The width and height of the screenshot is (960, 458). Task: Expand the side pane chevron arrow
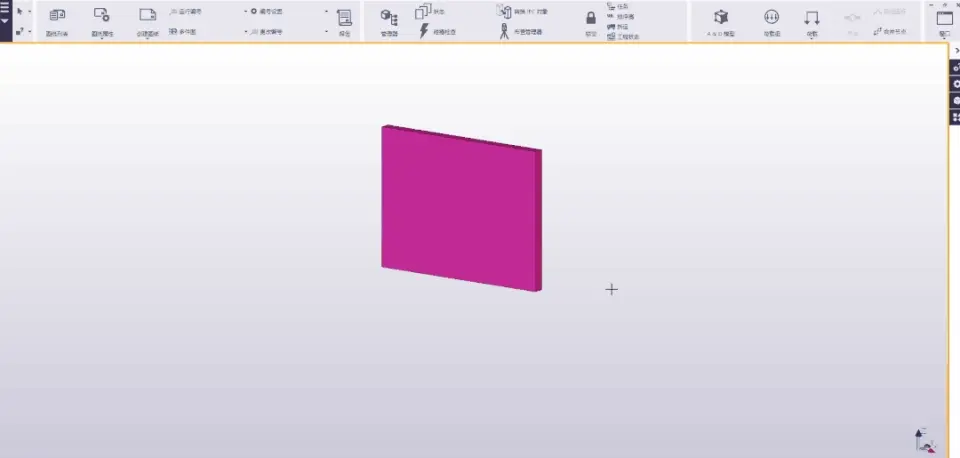pos(957,51)
